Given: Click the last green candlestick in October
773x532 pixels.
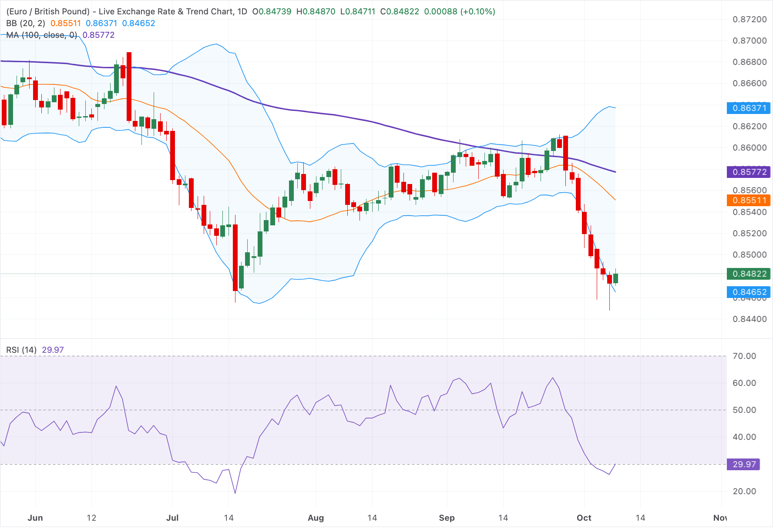Looking at the screenshot, I should 615,278.
